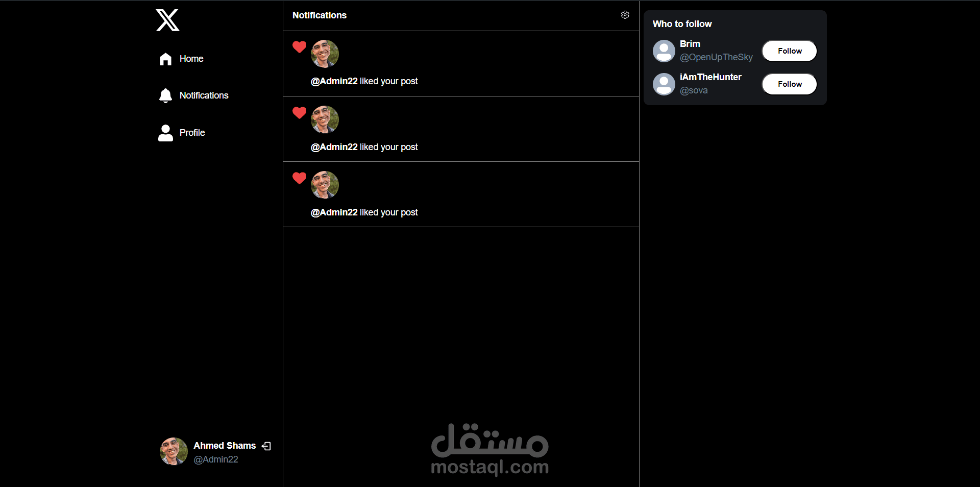Click the Home house icon

coord(165,59)
